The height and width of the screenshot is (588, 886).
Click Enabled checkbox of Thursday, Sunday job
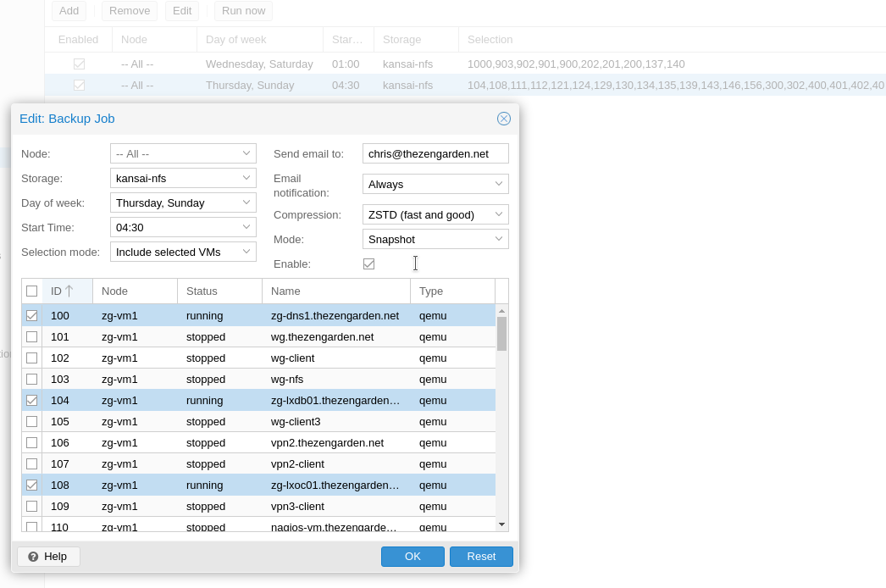(79, 86)
